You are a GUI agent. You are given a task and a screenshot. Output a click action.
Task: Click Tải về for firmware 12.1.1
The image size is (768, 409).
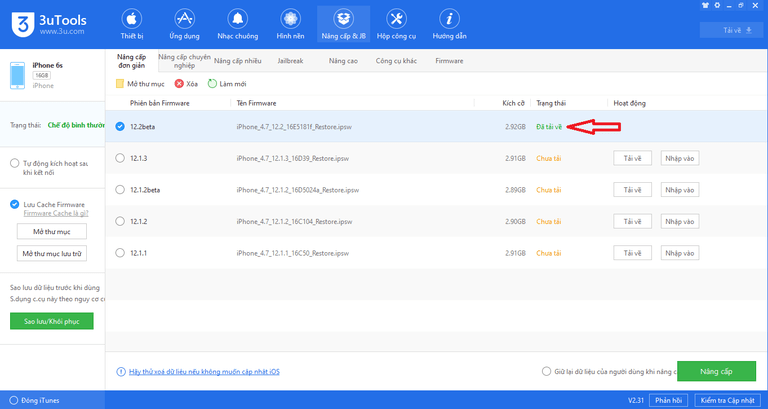[632, 253]
